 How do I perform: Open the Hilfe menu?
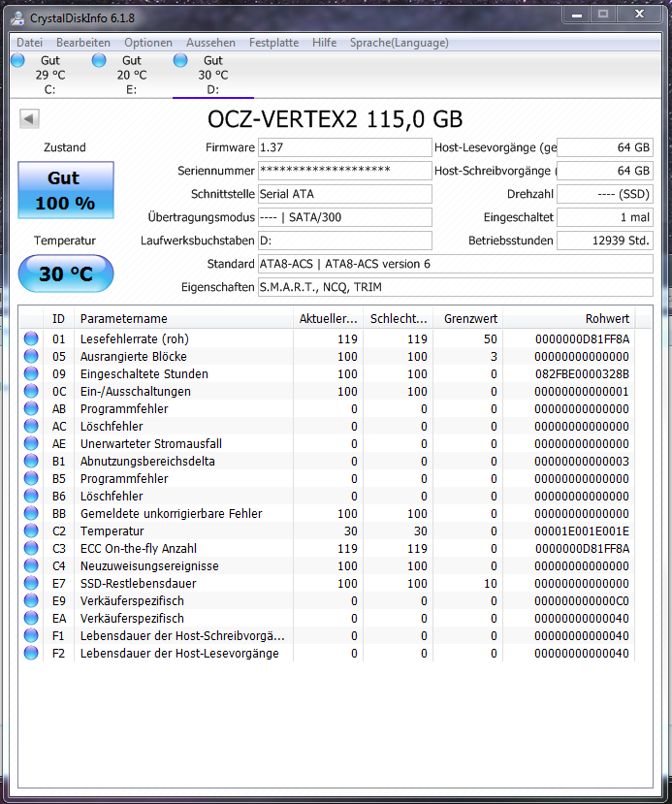click(x=325, y=43)
